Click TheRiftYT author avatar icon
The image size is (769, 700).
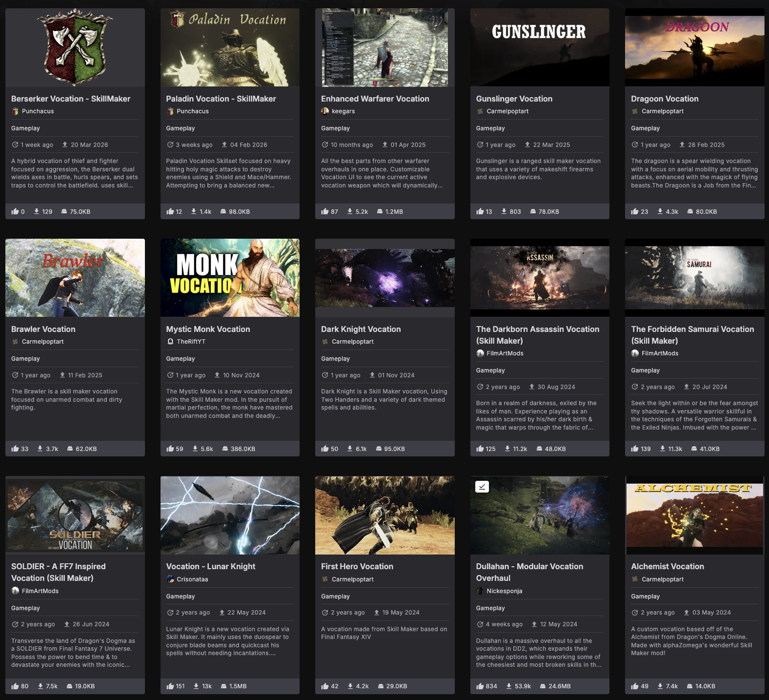(170, 342)
